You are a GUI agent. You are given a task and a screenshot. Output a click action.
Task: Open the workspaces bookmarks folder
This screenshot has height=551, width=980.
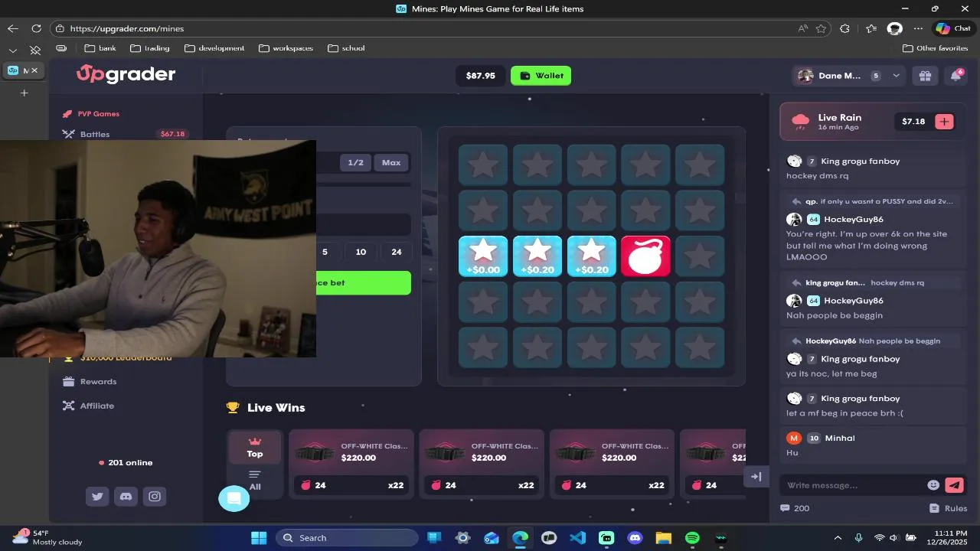(x=286, y=48)
